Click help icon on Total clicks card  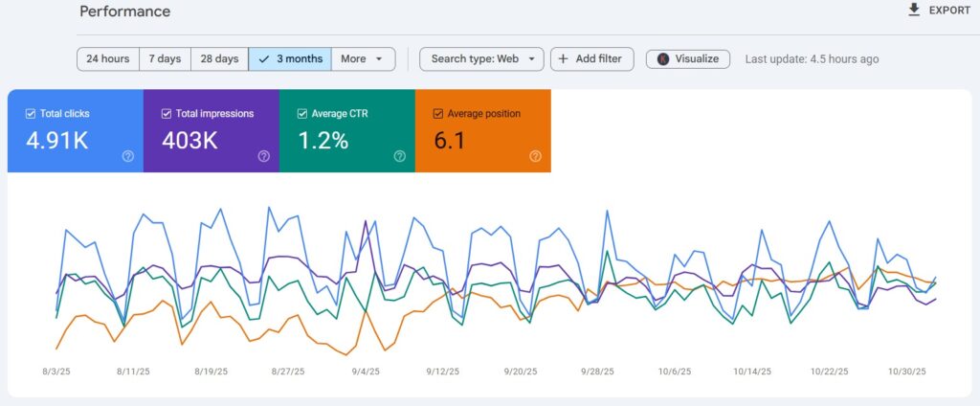coord(128,156)
